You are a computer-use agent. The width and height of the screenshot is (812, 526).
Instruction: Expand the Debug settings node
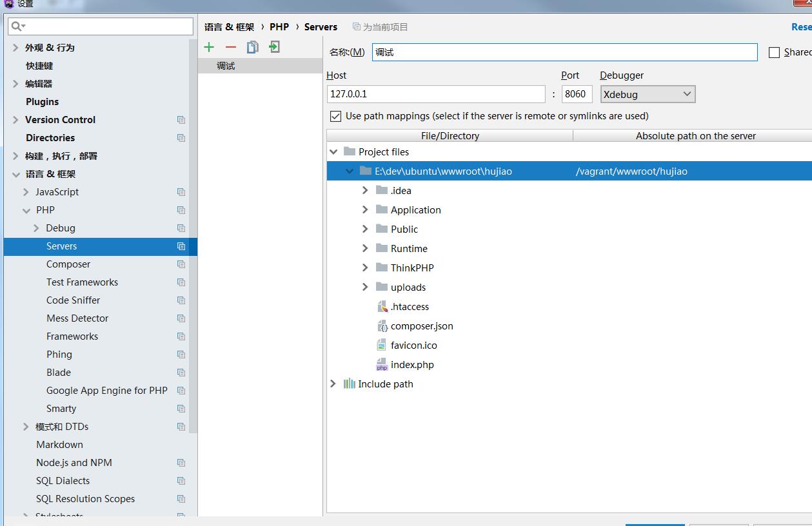point(36,228)
